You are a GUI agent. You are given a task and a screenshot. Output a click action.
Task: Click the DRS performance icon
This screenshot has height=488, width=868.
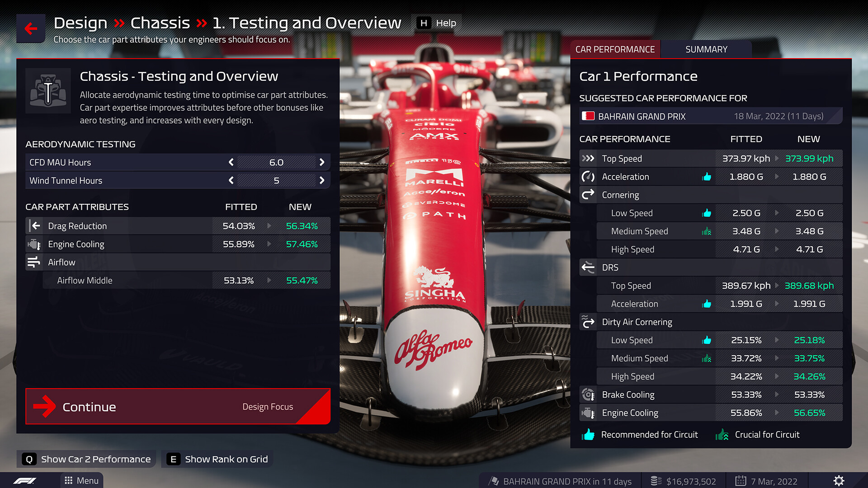589,267
